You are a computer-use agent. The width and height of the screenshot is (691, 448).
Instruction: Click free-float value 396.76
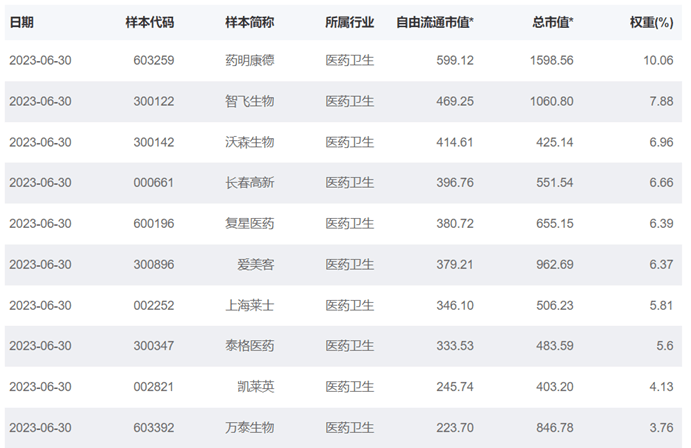click(x=455, y=183)
